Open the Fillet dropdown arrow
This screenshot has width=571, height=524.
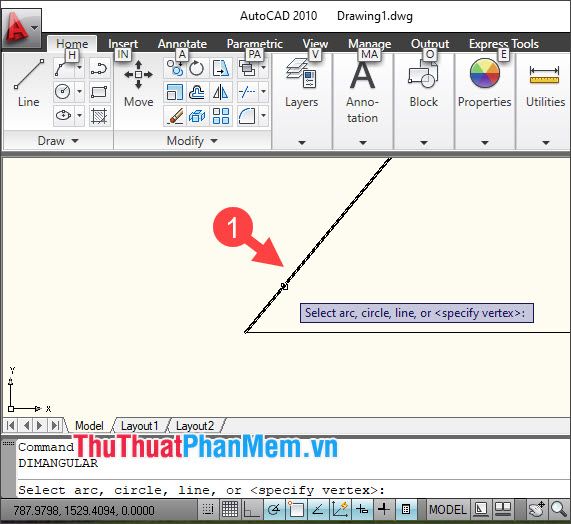[263, 116]
